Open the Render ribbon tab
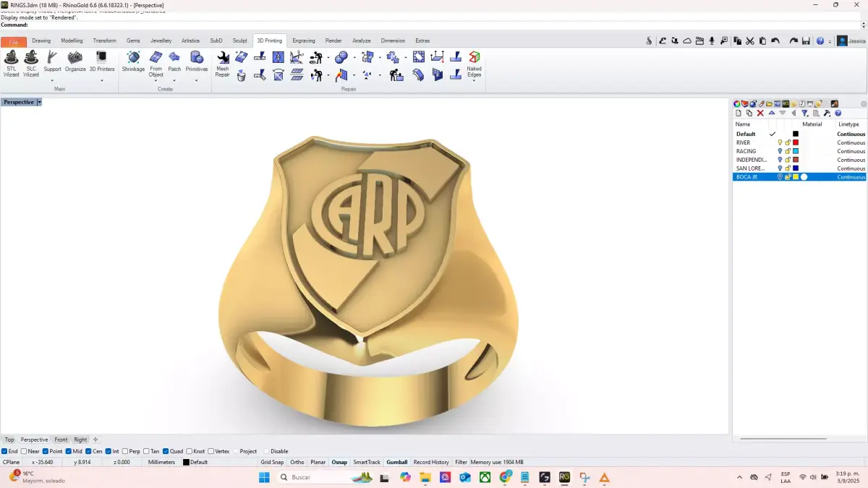 tap(333, 40)
